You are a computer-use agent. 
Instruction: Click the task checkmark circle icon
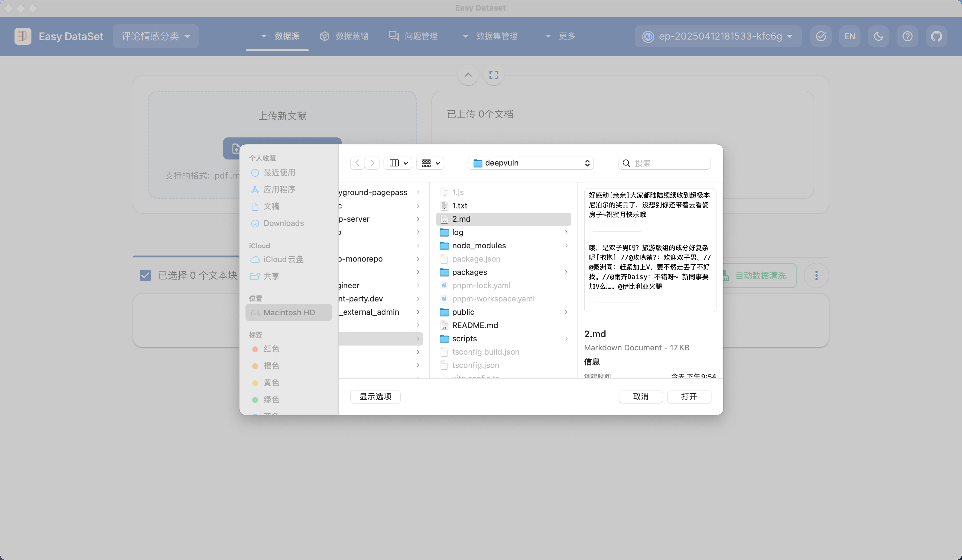click(821, 36)
